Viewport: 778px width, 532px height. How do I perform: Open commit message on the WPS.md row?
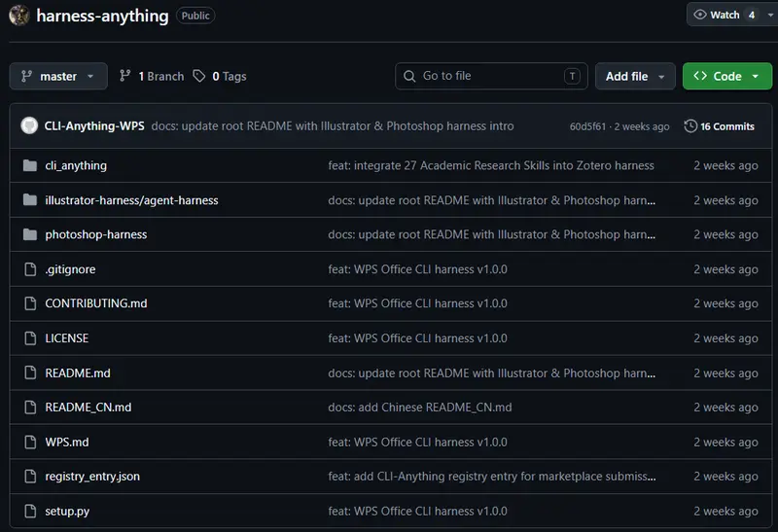pyautogui.click(x=417, y=442)
